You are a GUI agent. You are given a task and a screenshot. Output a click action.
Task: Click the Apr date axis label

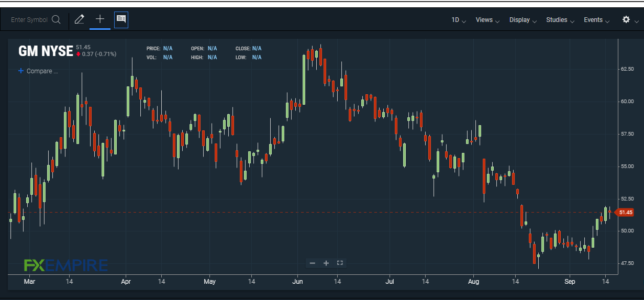coord(126,282)
